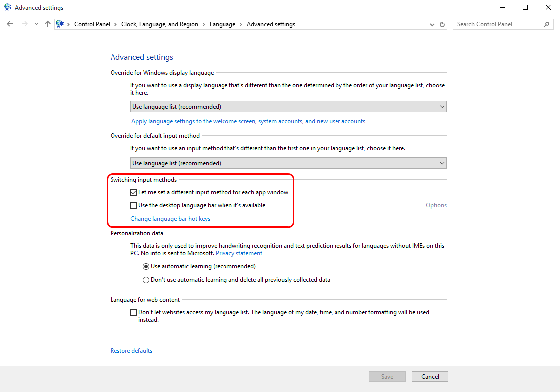Open the Windows display language override dropdown
This screenshot has height=392, width=560.
coord(441,106)
